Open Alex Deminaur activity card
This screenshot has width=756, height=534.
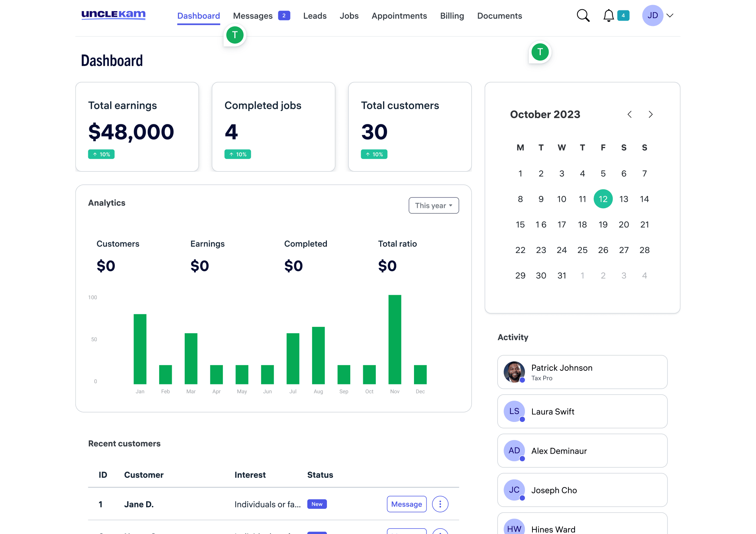point(582,451)
